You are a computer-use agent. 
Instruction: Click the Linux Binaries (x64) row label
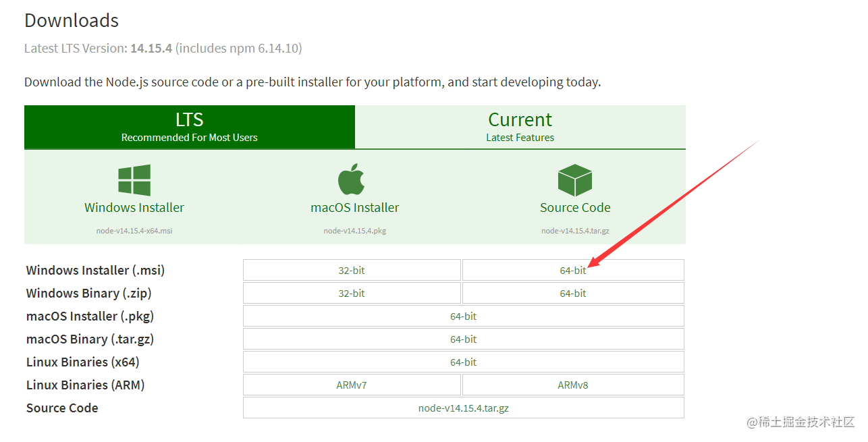(x=82, y=362)
